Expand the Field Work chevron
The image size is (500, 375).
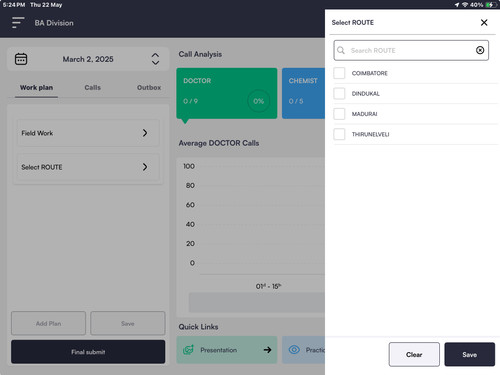pos(145,133)
